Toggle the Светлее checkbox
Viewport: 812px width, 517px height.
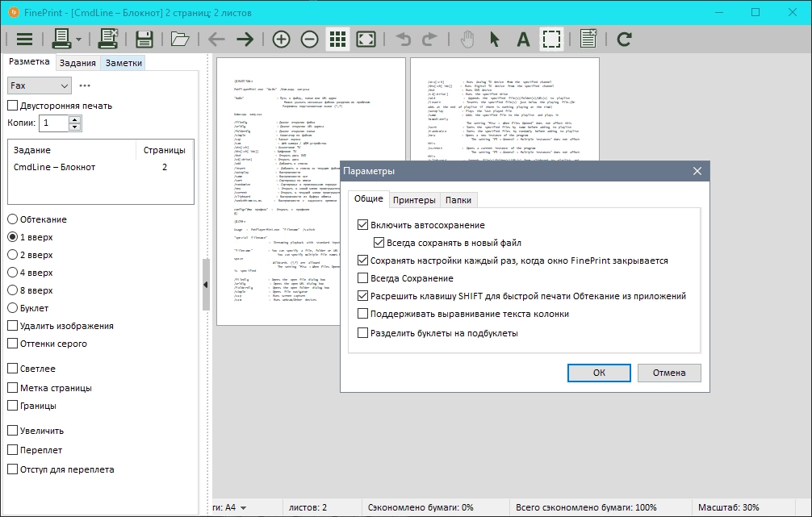[12, 369]
